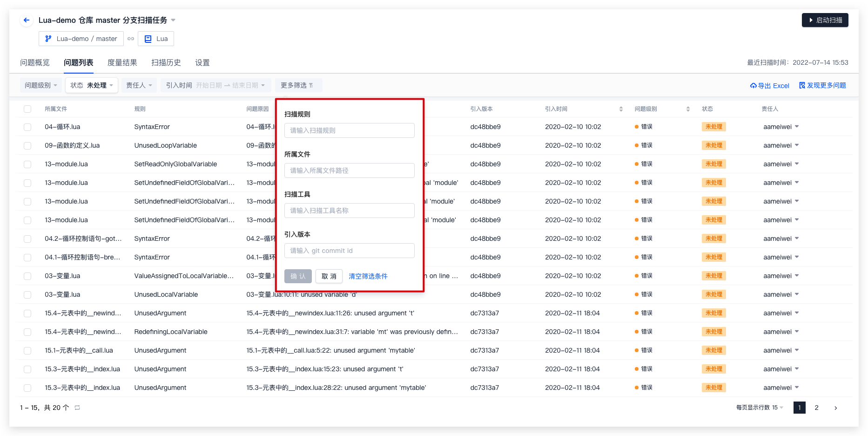This screenshot has width=868, height=436.
Task: Check the 04.2-循环控制语句-got… row checkbox
Action: (27, 238)
